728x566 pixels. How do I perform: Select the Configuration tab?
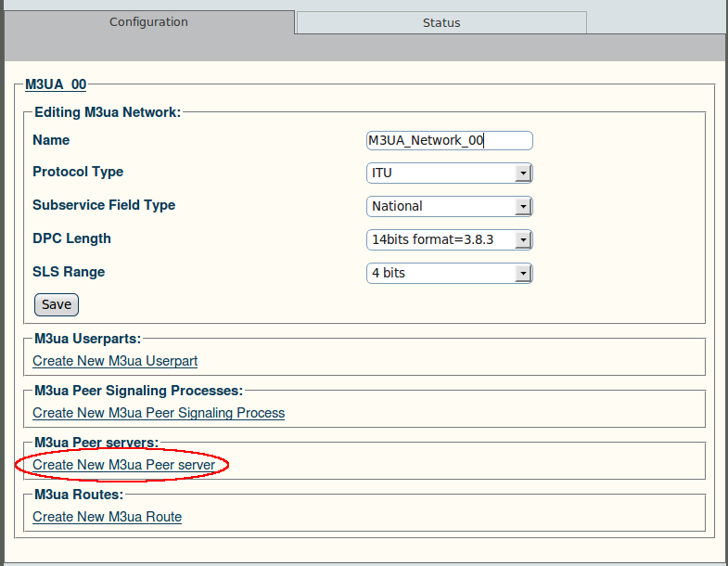[148, 22]
